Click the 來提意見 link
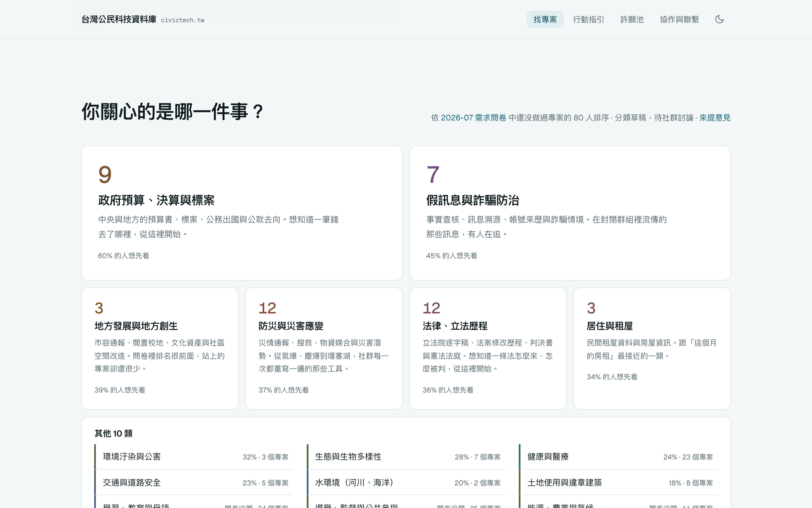This screenshot has width=812, height=508. pyautogui.click(x=715, y=118)
